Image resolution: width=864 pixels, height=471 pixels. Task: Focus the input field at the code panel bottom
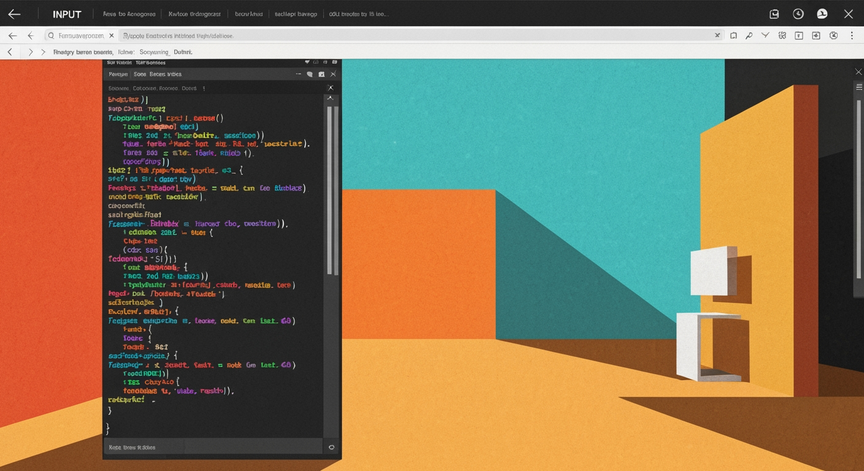coord(213,447)
